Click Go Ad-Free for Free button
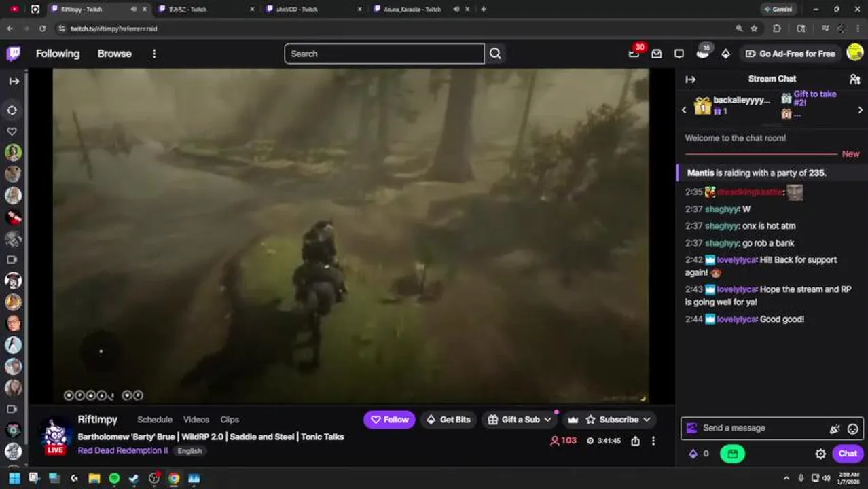 [790, 54]
